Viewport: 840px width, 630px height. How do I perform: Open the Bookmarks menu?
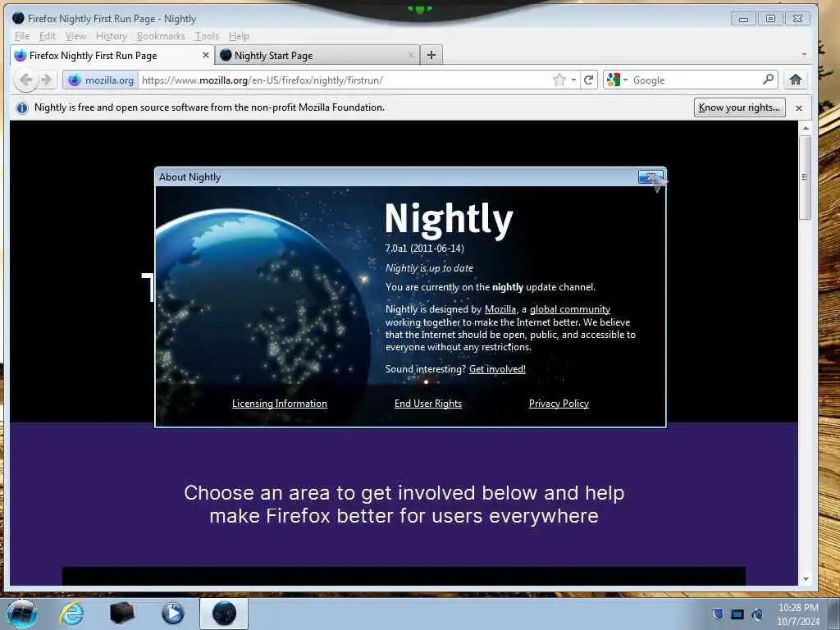[161, 36]
